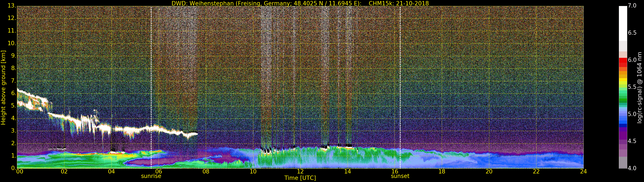Pick the 0 km tick on the height axis

coord(14,168)
